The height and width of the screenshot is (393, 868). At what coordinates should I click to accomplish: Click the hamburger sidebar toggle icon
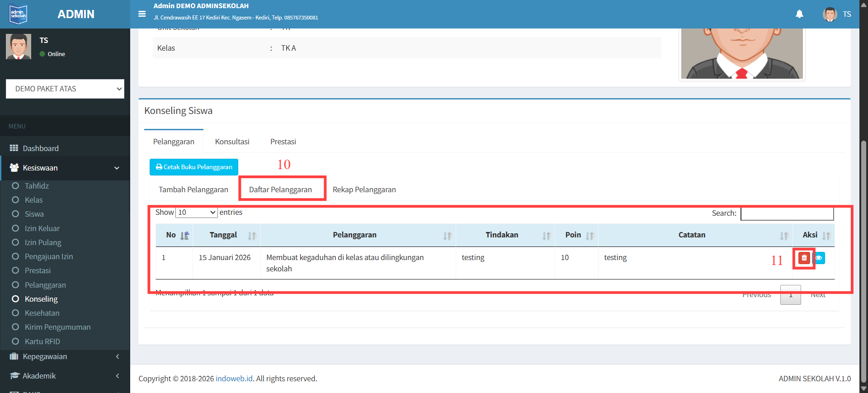pos(142,14)
